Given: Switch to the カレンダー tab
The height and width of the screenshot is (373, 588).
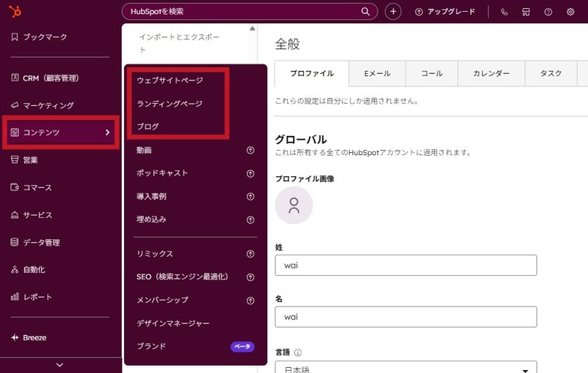Looking at the screenshot, I should pyautogui.click(x=491, y=74).
